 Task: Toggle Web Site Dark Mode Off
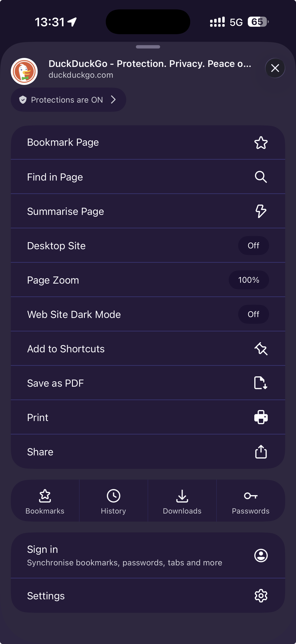point(253,314)
